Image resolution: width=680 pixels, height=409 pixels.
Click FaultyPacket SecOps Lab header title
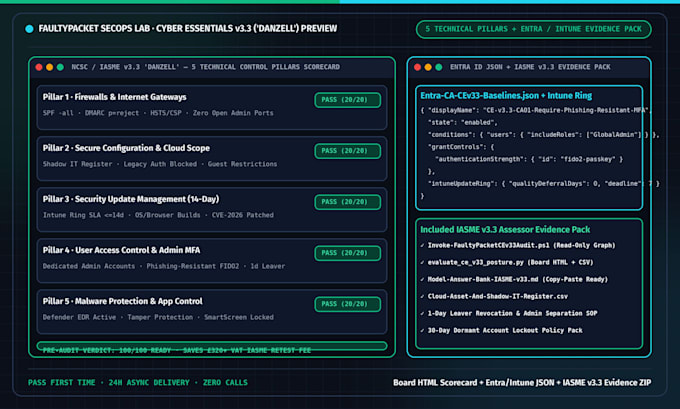[187, 29]
